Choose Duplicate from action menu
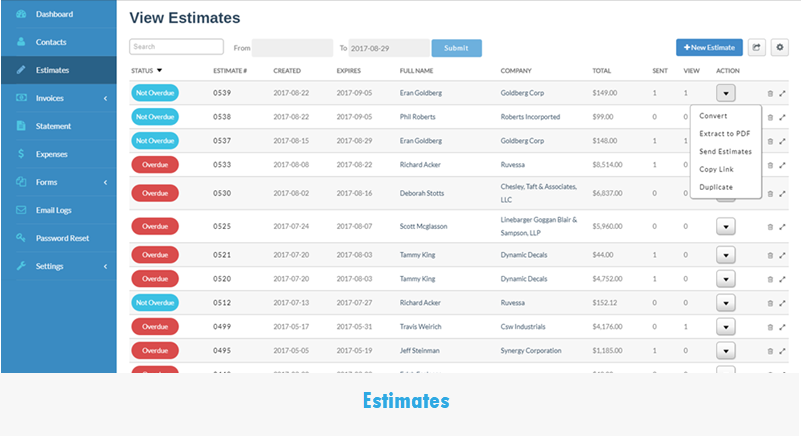The image size is (801, 436). [716, 187]
